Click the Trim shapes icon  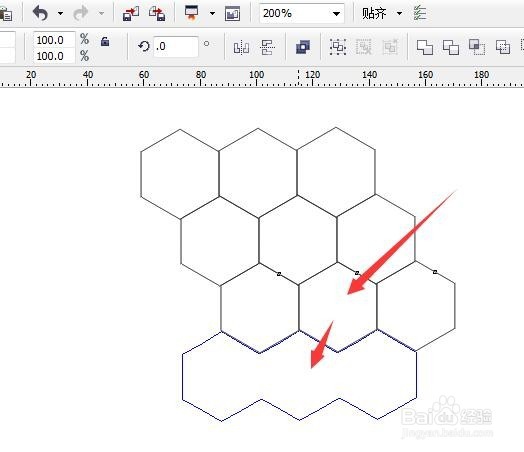tap(451, 47)
